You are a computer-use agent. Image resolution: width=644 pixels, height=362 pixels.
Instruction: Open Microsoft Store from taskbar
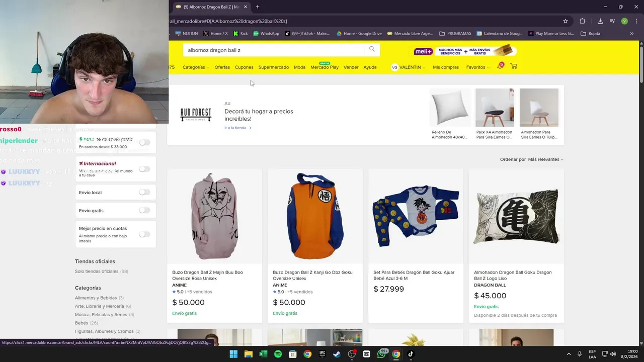click(x=292, y=354)
